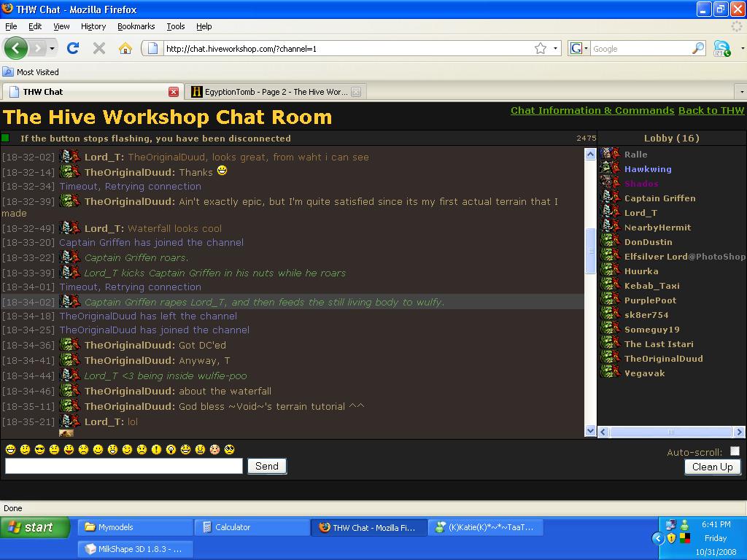The height and width of the screenshot is (560, 747).
Task: Open Chat Information & Commands link
Action: 592,111
